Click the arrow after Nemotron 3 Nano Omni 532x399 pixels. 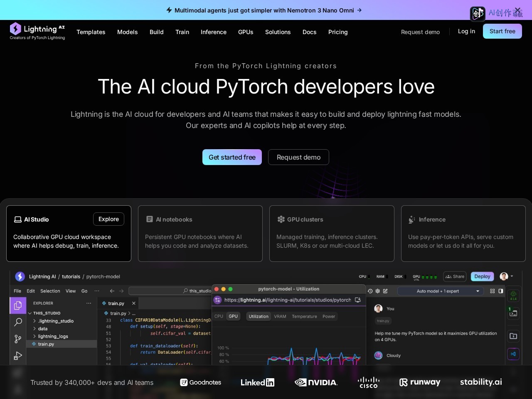click(x=360, y=10)
